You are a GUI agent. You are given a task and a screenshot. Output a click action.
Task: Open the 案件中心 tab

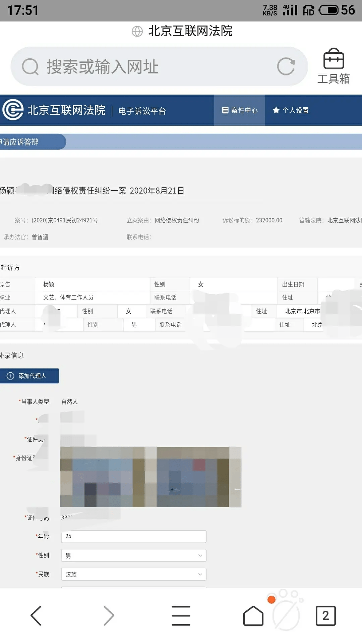pos(240,110)
